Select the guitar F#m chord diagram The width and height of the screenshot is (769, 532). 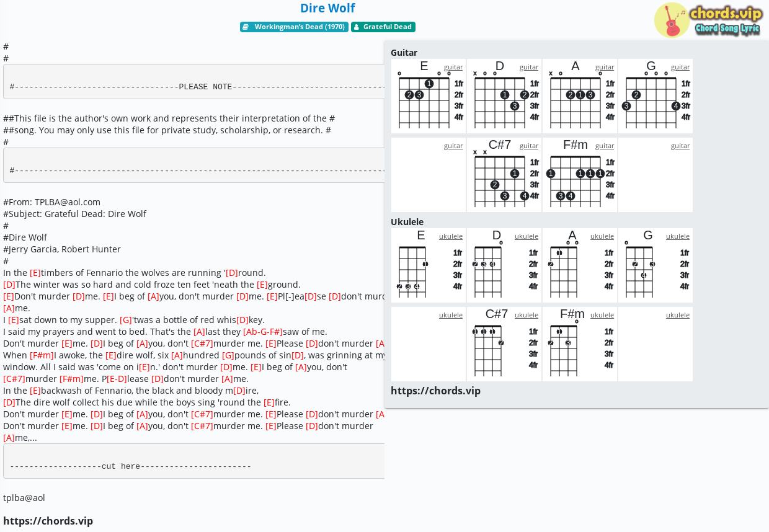tap(580, 175)
